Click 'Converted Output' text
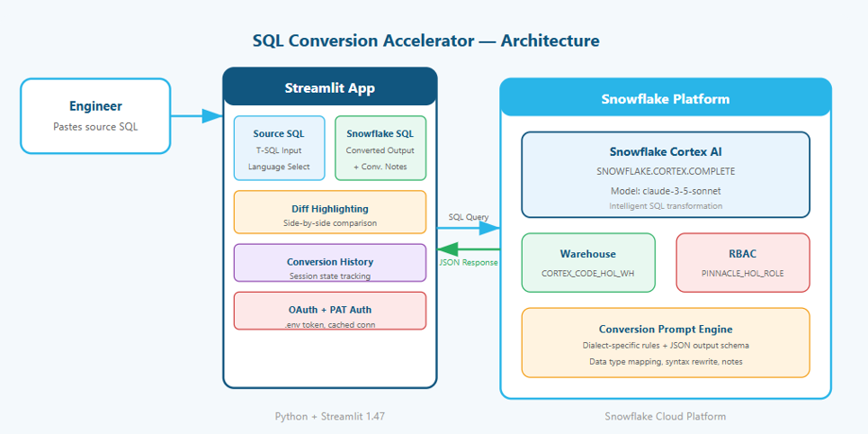The height and width of the screenshot is (434, 868). coord(380,150)
